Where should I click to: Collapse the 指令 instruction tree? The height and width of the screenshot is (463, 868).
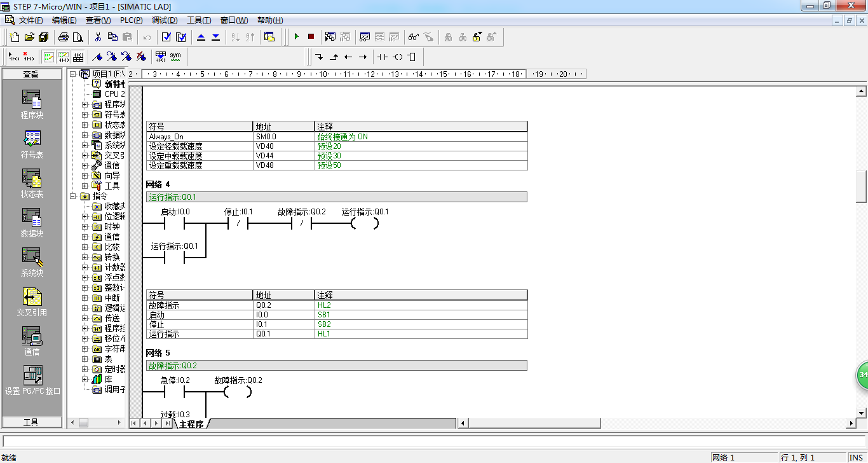(x=72, y=196)
